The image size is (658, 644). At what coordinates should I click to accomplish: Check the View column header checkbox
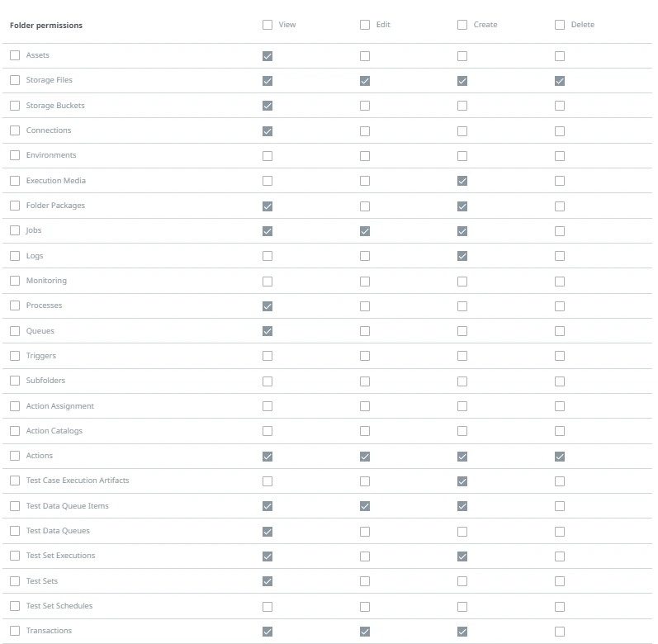coord(267,25)
